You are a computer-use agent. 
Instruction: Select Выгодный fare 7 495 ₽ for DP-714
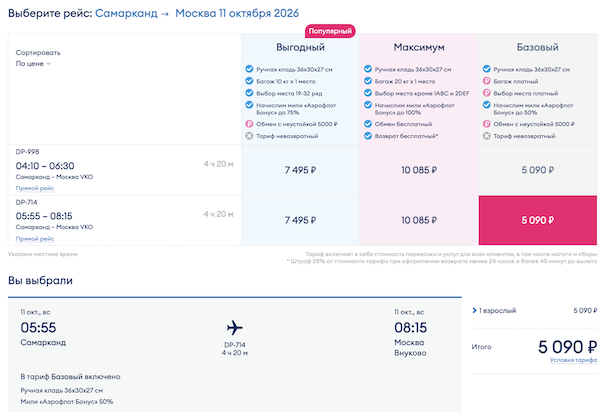[300, 220]
